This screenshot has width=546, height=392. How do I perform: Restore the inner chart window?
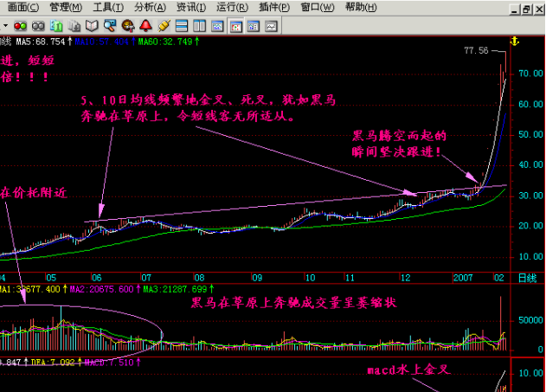click(x=527, y=10)
